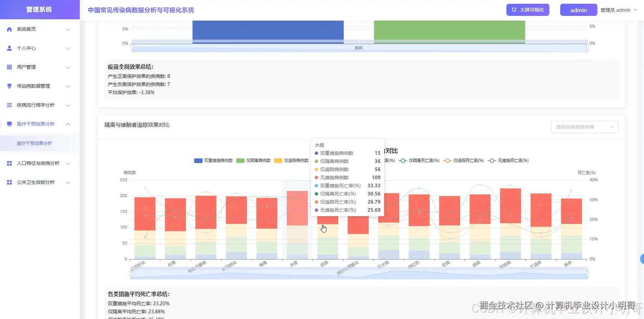This screenshot has width=644, height=319.
Task: Toggle the 仅追踪死亡率(%) legend line
Action: [464, 161]
